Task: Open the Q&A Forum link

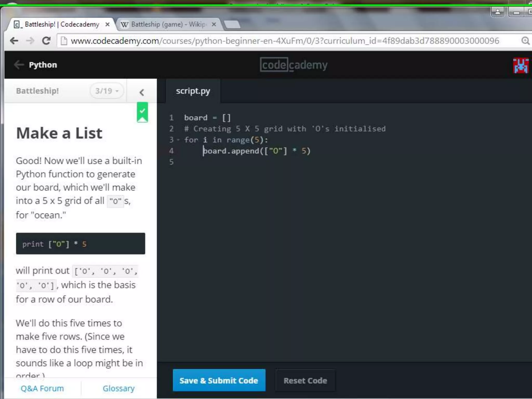Action: coord(42,388)
